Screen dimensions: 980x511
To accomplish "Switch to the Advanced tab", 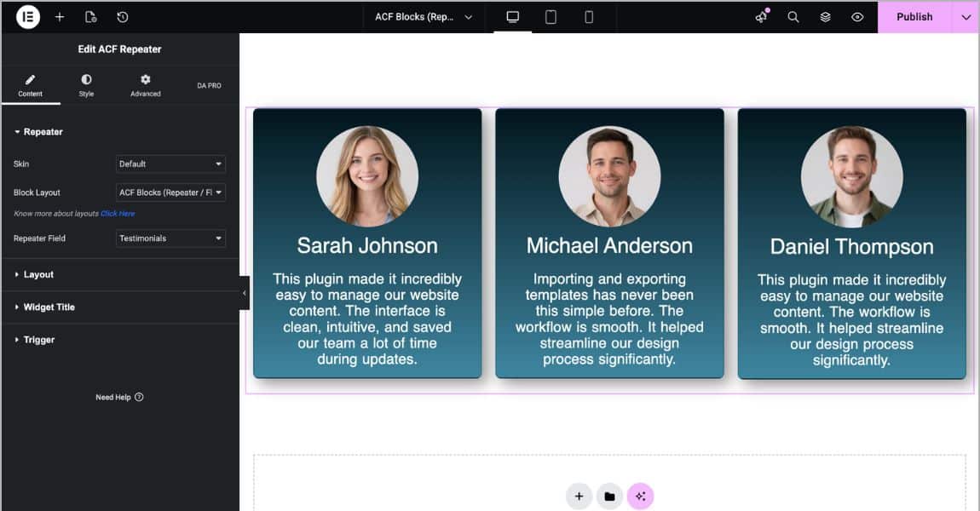I will [146, 85].
